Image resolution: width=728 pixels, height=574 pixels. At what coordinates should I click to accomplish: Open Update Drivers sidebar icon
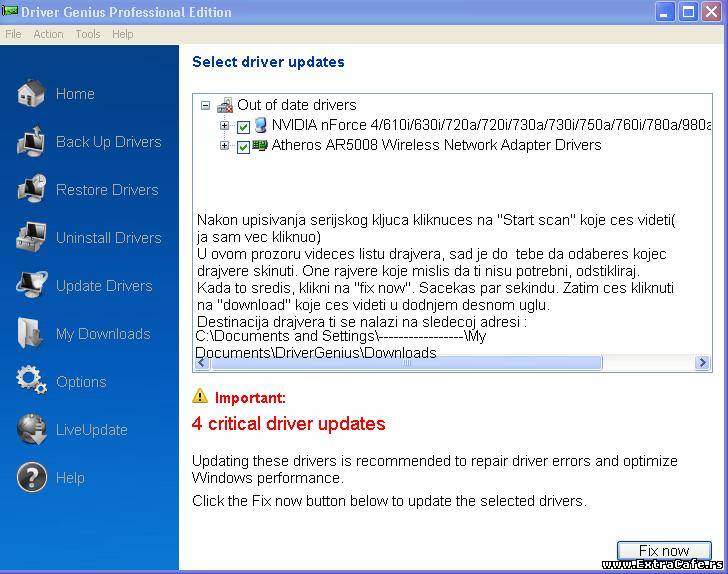pos(31,286)
